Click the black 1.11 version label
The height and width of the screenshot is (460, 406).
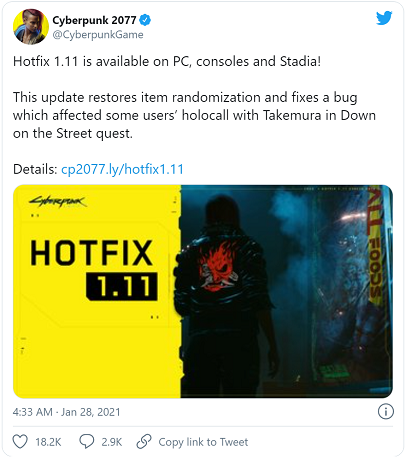(x=122, y=286)
